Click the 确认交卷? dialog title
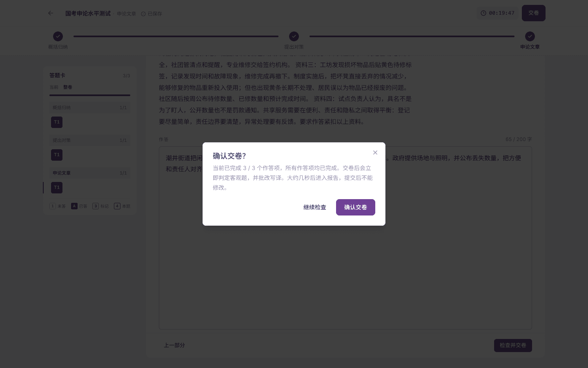Viewport: 588px width, 368px height. pos(229,156)
